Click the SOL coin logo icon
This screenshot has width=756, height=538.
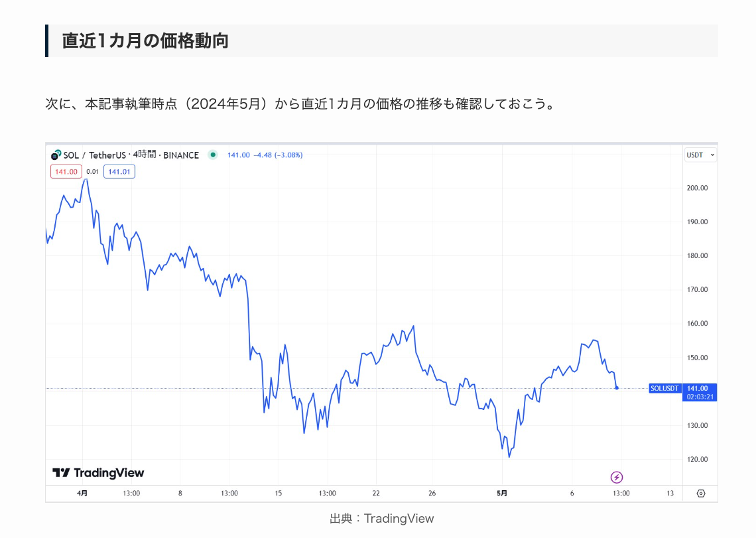(x=56, y=155)
